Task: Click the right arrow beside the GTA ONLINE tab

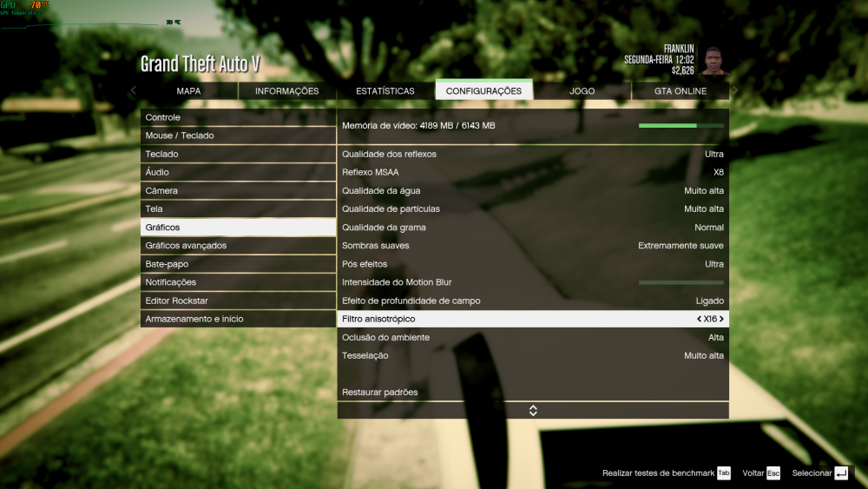Action: 735,90
